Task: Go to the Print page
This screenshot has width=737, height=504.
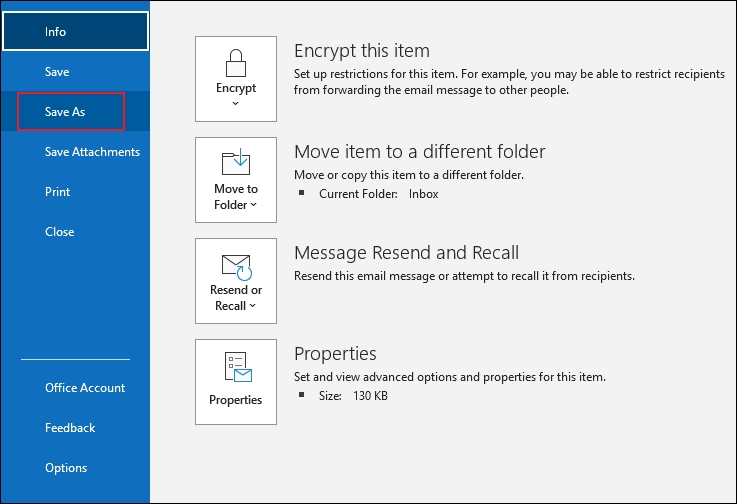Action: click(x=57, y=192)
